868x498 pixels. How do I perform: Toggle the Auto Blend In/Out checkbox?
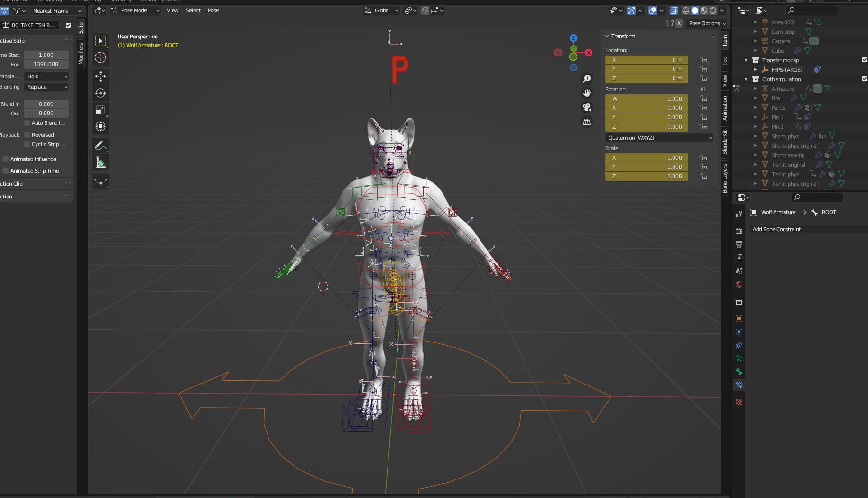pyautogui.click(x=27, y=123)
